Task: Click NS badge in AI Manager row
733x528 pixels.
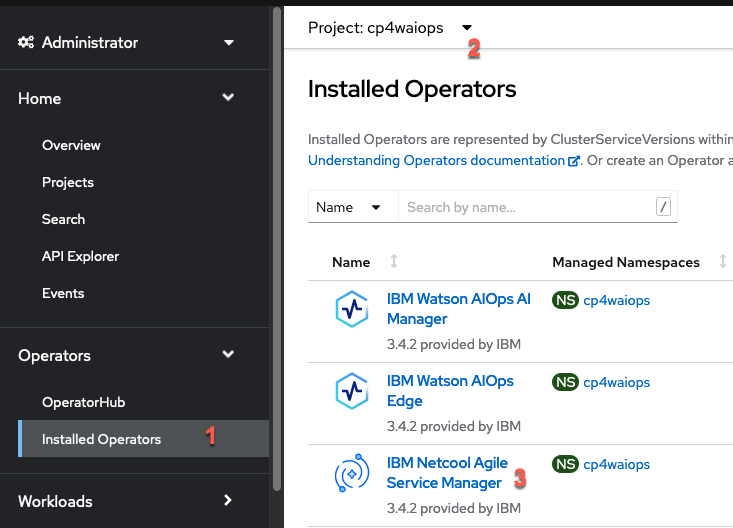Action: click(x=566, y=300)
